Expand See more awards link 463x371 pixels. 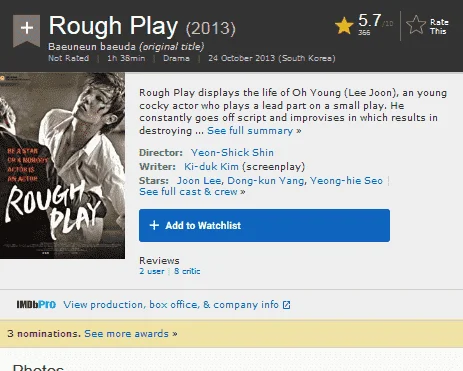131,334
